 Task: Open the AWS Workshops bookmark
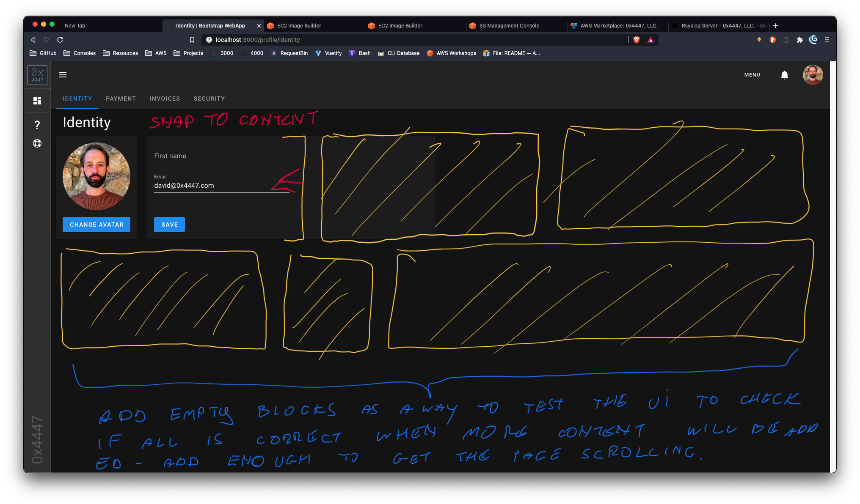point(451,53)
